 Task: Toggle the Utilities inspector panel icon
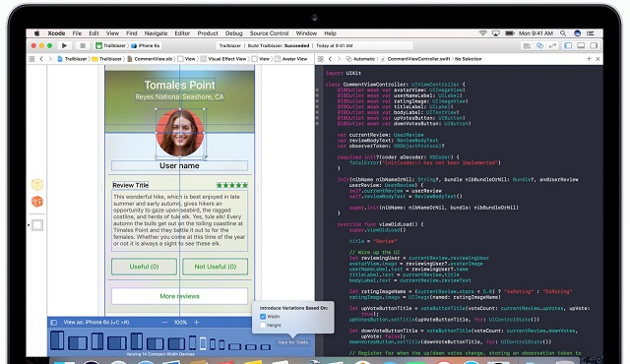594,46
